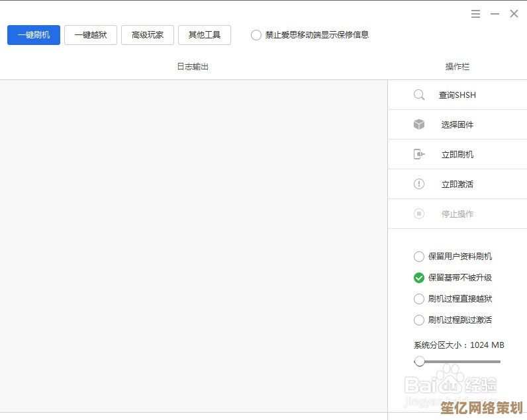Click the flash device icon beside 立即刷机
527x420 pixels.
[x=418, y=154]
